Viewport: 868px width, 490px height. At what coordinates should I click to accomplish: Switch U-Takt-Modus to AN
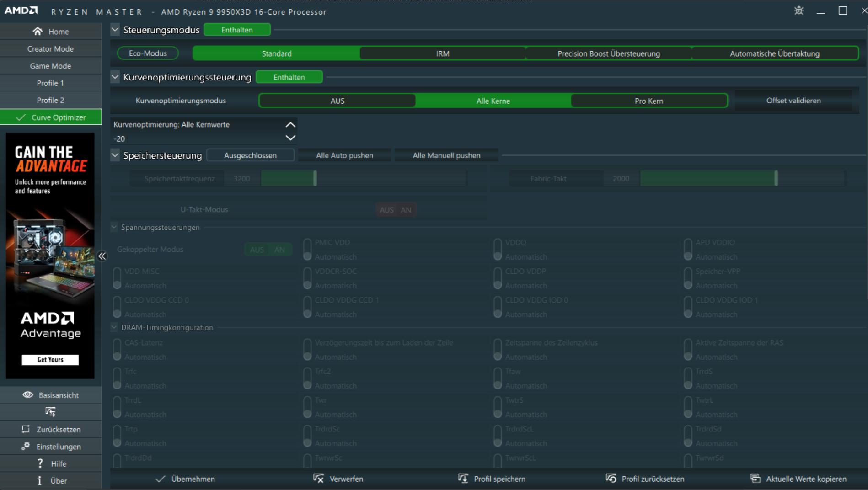(x=406, y=210)
